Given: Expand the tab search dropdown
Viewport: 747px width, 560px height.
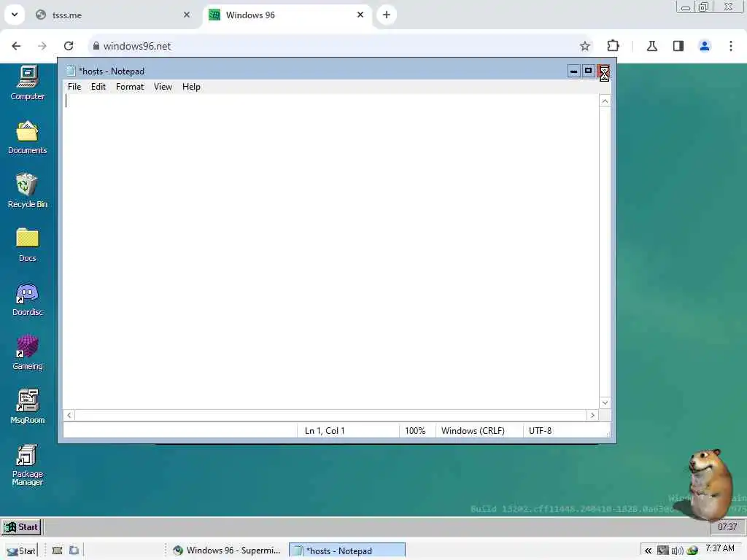Looking at the screenshot, I should click(x=15, y=15).
